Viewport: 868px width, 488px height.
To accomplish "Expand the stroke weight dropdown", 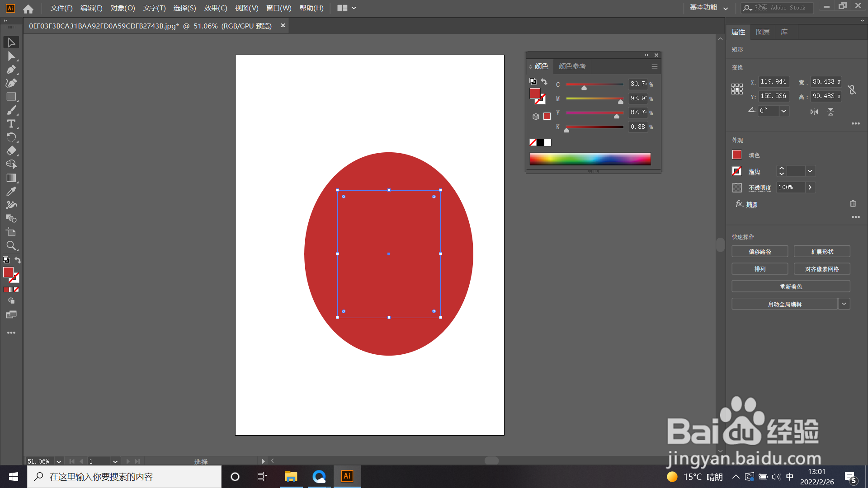I will [810, 171].
